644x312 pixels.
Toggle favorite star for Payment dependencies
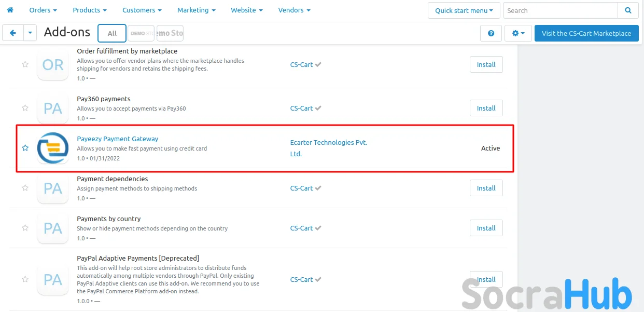(x=25, y=188)
